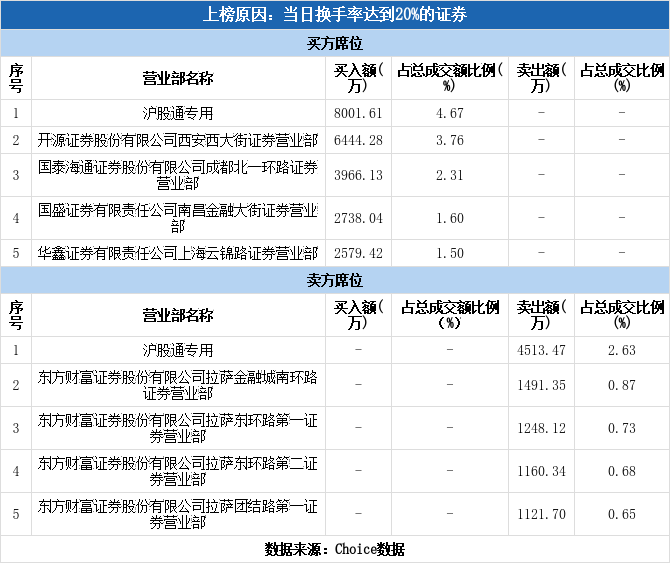Click the percentage 2.63
The width and height of the screenshot is (670, 563).
(x=622, y=350)
